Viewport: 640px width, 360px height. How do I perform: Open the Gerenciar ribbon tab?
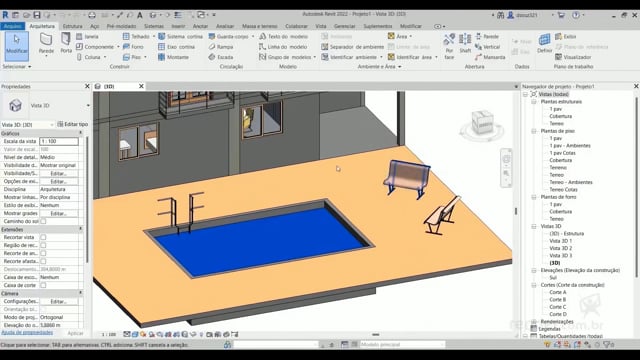344,26
